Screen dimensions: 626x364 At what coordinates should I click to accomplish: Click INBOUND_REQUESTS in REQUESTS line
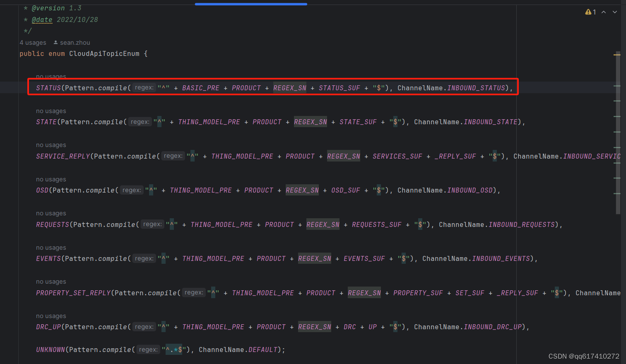tap(522, 224)
